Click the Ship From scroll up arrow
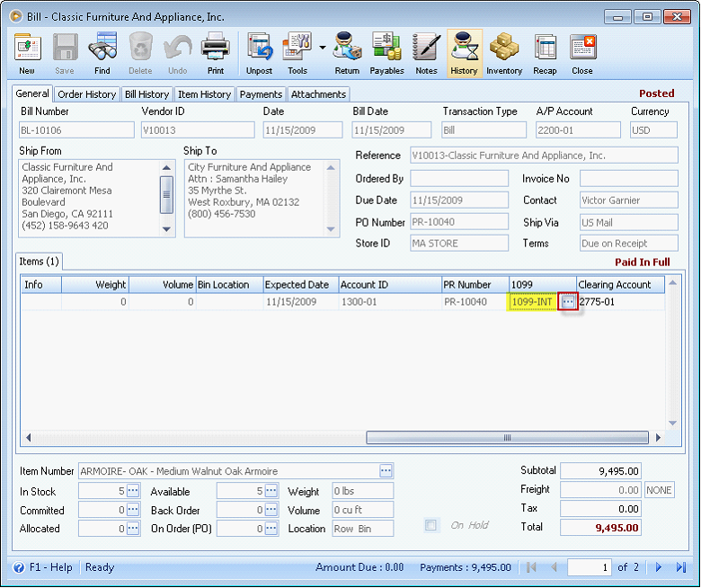This screenshot has height=588, width=701. click(166, 168)
